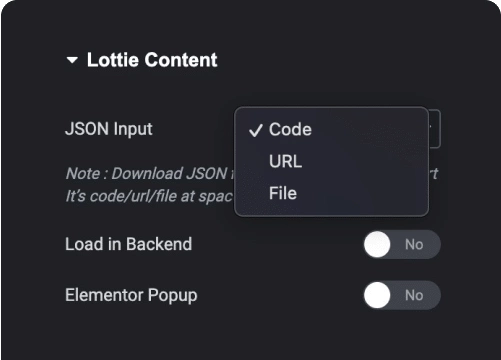Click the JSON Input select box edge

[435, 128]
